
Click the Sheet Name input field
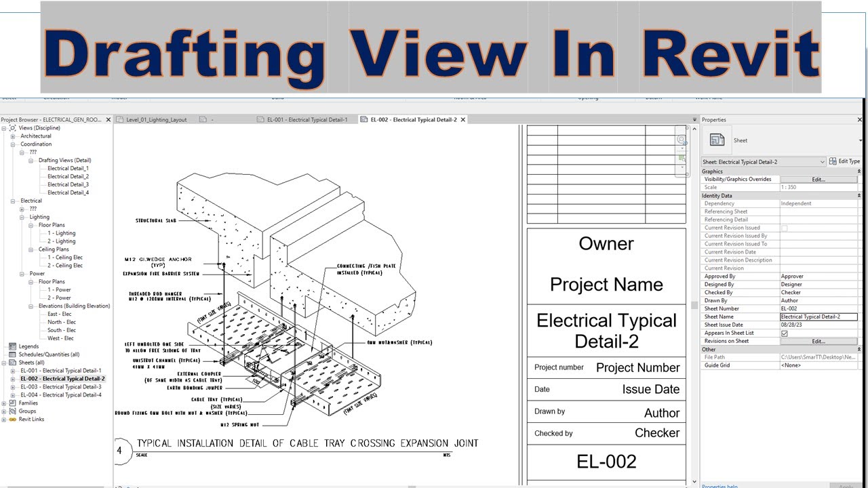tap(818, 317)
